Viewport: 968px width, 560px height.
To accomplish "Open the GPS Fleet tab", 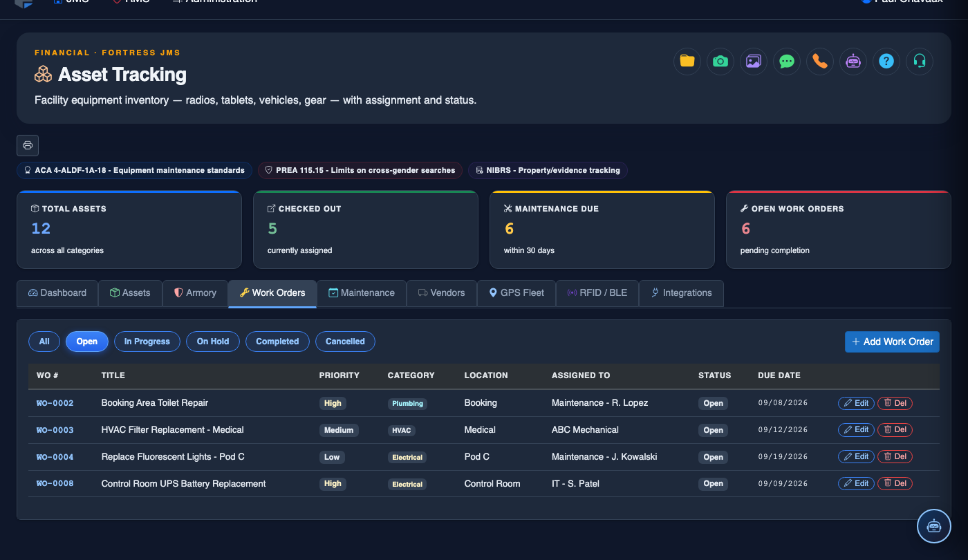I will tap(516, 293).
